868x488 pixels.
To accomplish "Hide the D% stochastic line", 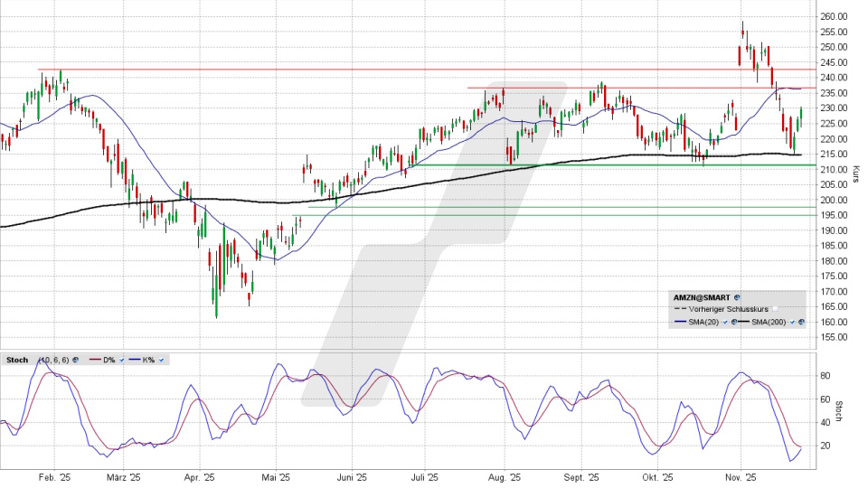I will tap(121, 360).
